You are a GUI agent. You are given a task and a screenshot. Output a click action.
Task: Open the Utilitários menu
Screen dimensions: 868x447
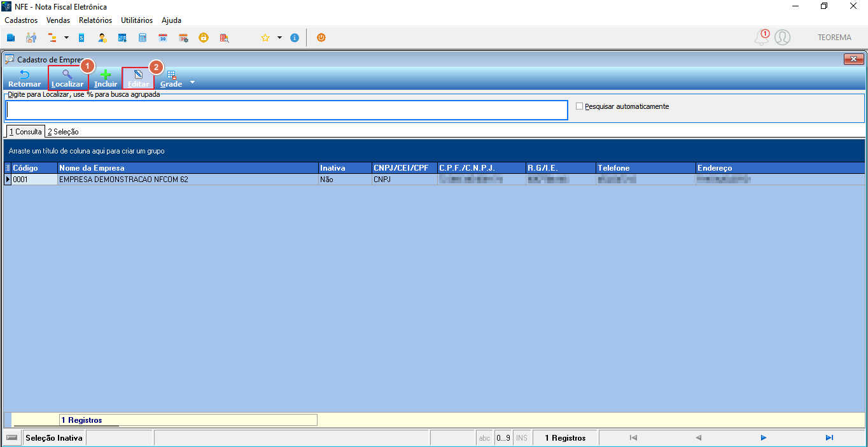point(137,20)
